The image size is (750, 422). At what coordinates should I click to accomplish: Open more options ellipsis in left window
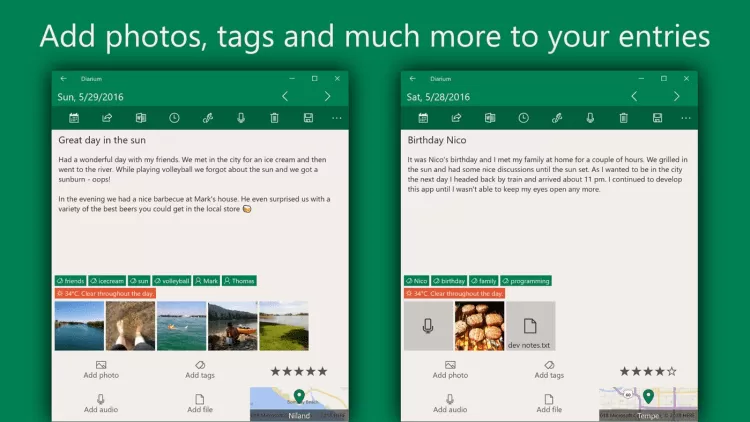tap(337, 118)
